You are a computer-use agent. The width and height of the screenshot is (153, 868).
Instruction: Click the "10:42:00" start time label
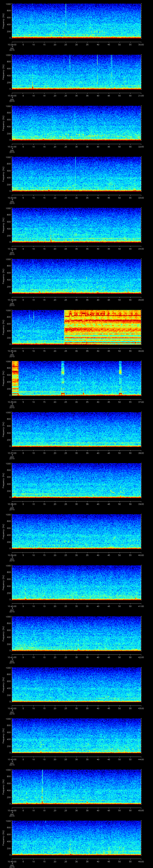pyautogui.click(x=12, y=708)
